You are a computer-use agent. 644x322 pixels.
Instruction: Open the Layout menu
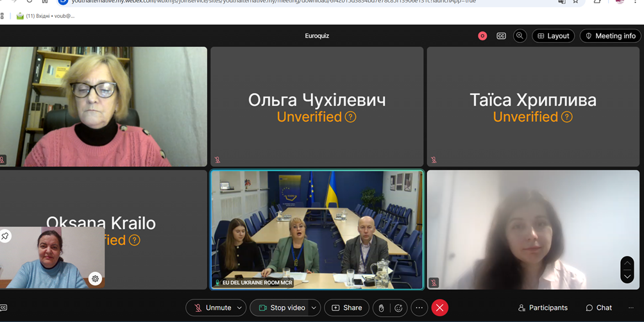553,36
